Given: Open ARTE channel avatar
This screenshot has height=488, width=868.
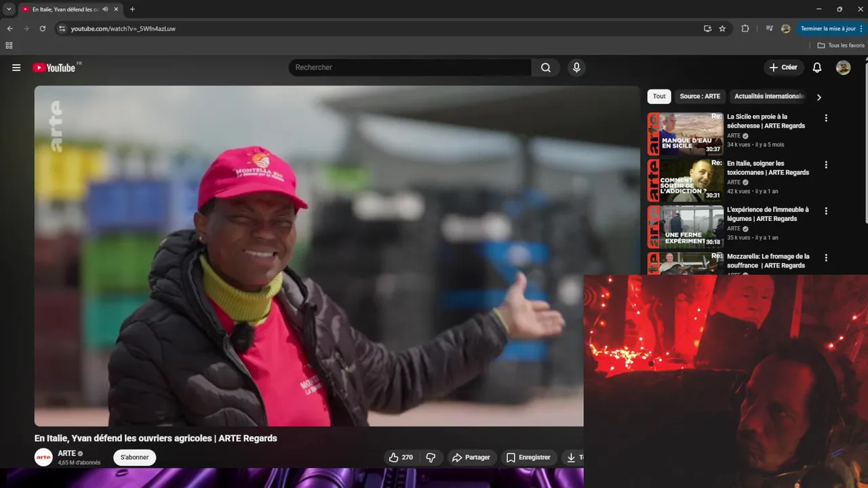Looking at the screenshot, I should point(43,457).
